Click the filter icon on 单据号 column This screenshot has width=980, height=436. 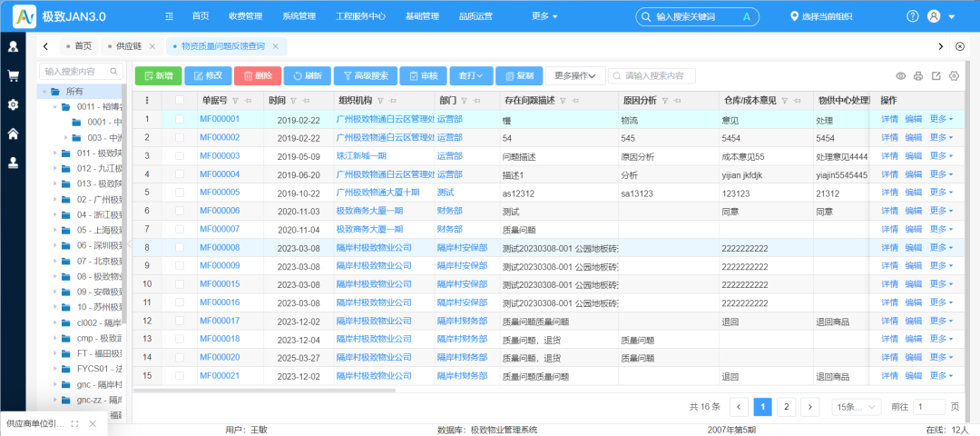[x=236, y=101]
